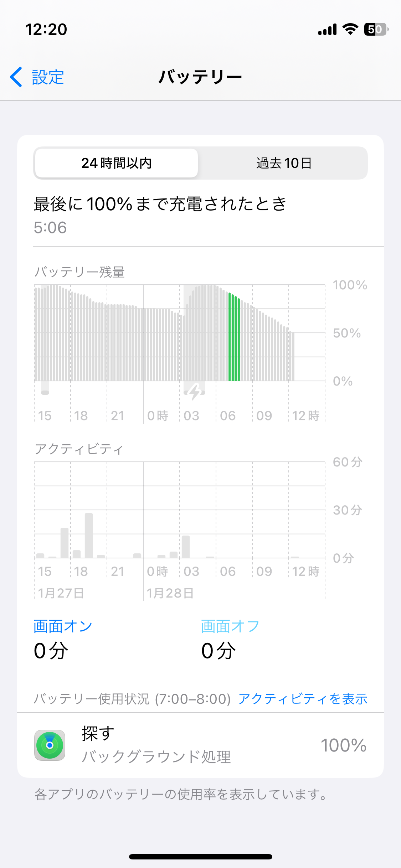Toggle the 画面オン filter
This screenshot has width=401, height=868.
(x=63, y=626)
